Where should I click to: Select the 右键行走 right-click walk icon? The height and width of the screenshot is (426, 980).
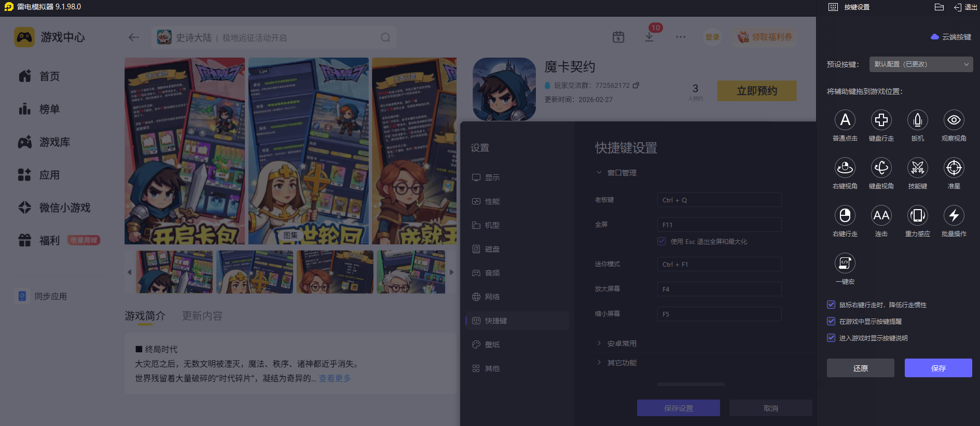(x=845, y=215)
